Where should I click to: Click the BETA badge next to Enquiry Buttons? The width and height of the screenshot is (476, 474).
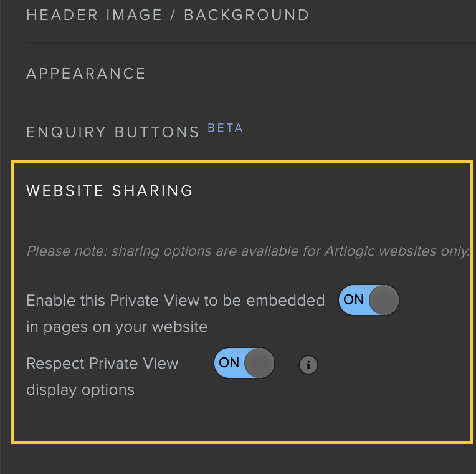226,128
